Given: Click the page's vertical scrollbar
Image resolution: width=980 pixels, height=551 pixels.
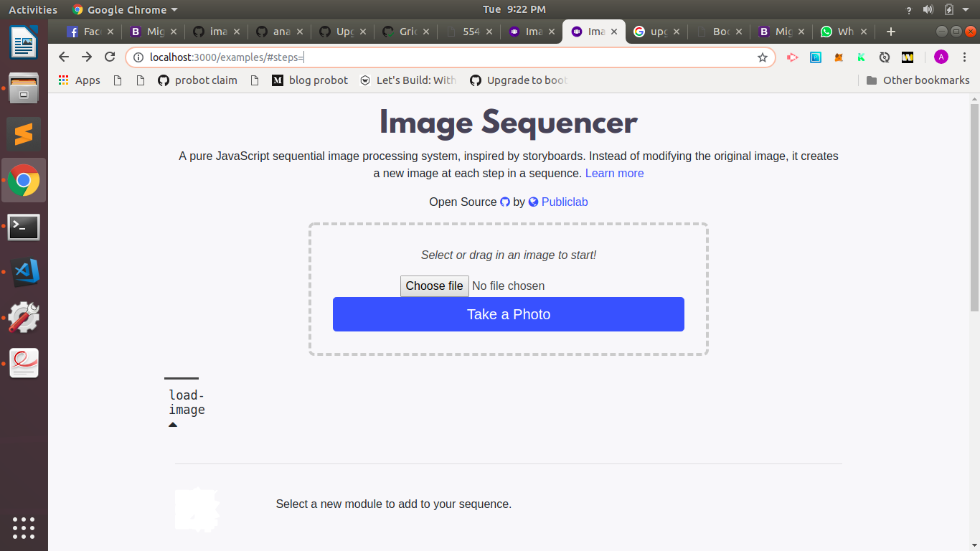Looking at the screenshot, I should [974, 208].
